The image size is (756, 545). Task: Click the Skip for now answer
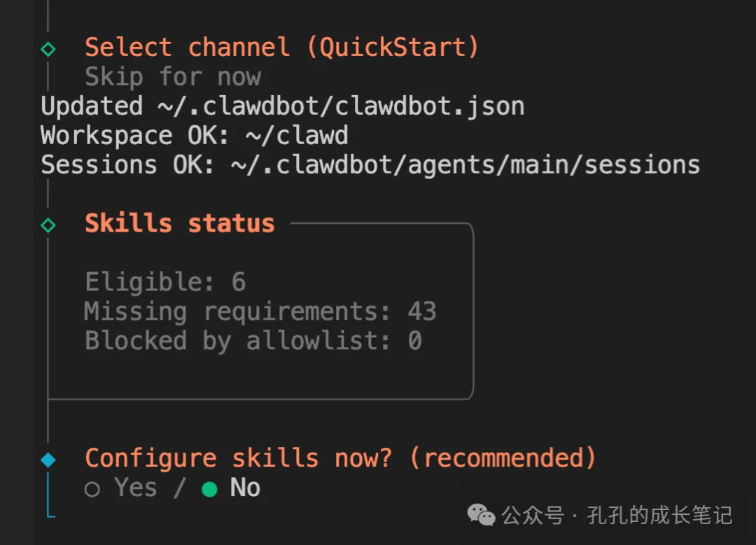tap(173, 77)
